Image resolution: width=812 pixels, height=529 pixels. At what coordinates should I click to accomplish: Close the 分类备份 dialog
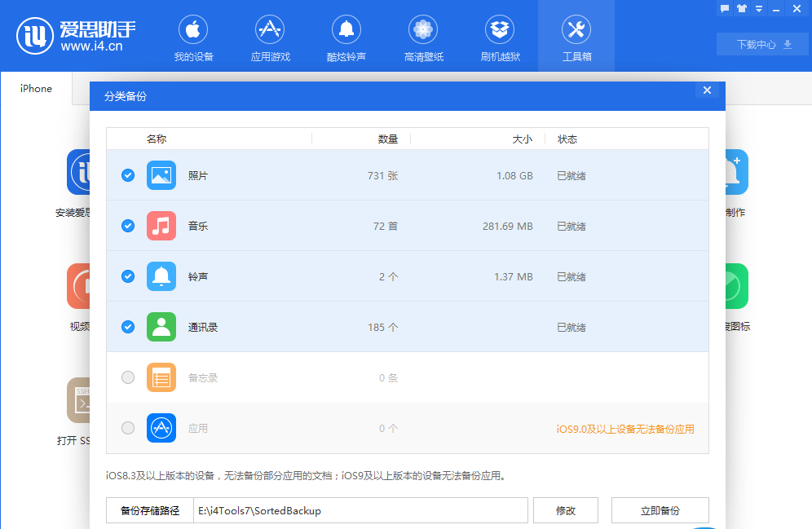point(707,90)
